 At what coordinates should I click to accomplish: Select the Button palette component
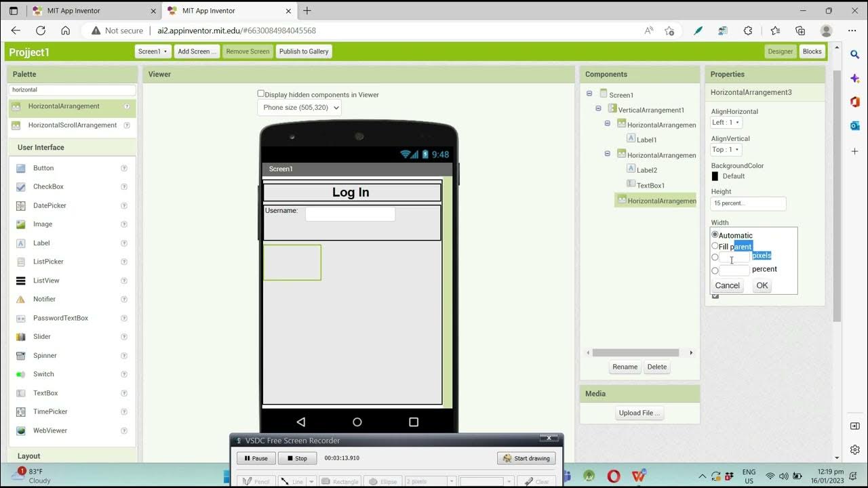pos(43,168)
